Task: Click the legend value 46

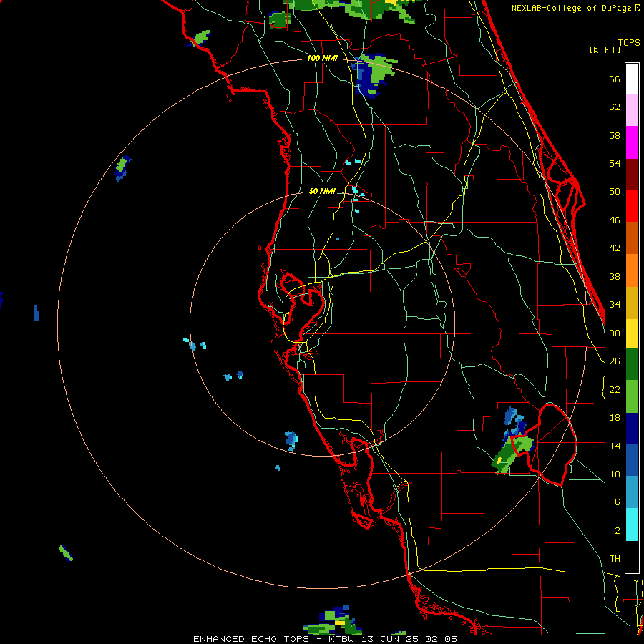Action: (x=615, y=220)
